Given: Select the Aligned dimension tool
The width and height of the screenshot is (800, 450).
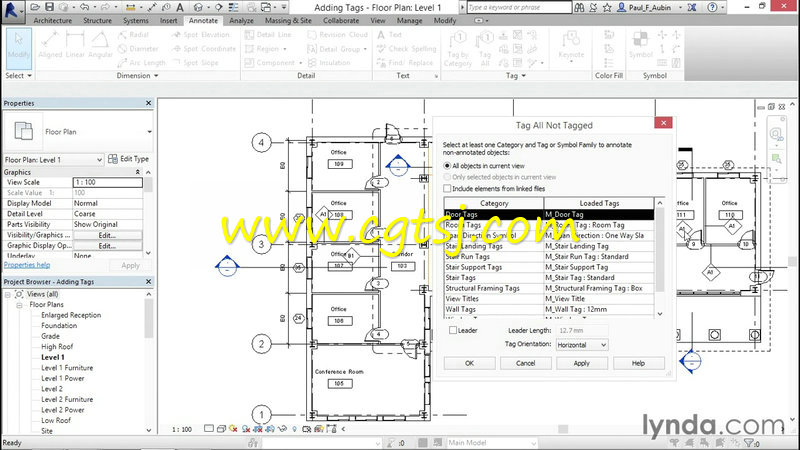Looking at the screenshot, I should [50, 45].
